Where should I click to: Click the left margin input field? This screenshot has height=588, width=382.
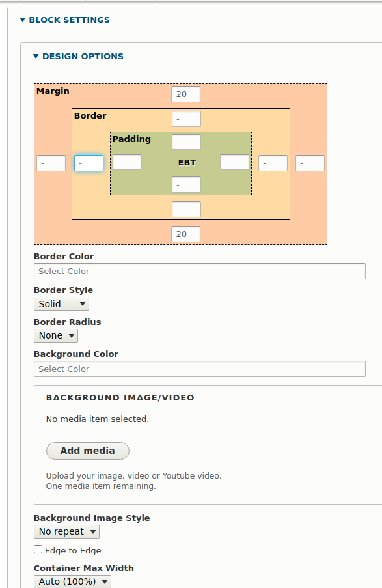(51, 163)
